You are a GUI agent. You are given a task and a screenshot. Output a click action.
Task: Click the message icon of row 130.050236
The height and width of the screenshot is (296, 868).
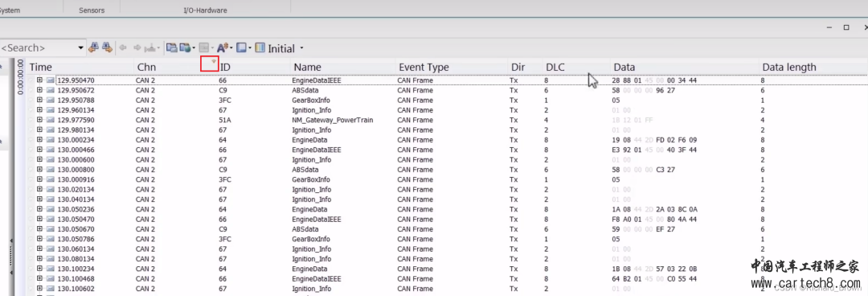tap(51, 209)
